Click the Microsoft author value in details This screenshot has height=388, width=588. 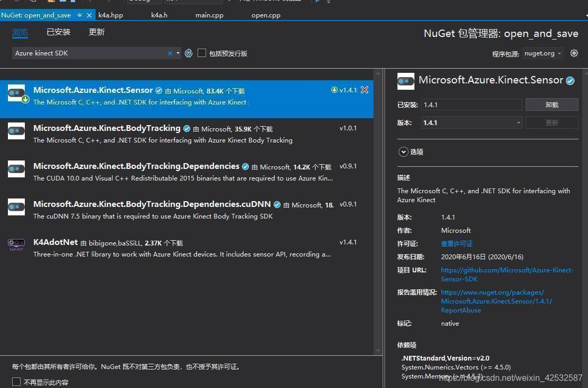pyautogui.click(x=456, y=230)
